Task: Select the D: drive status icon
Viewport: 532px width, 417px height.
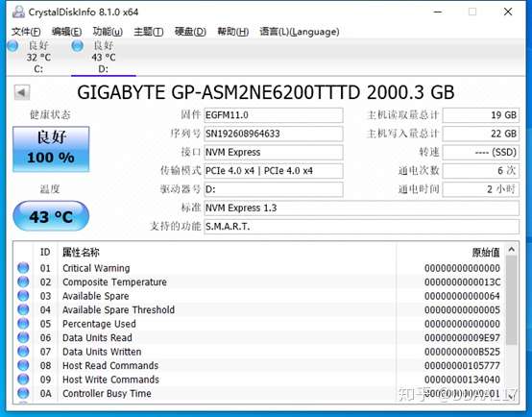Action: coord(78,45)
